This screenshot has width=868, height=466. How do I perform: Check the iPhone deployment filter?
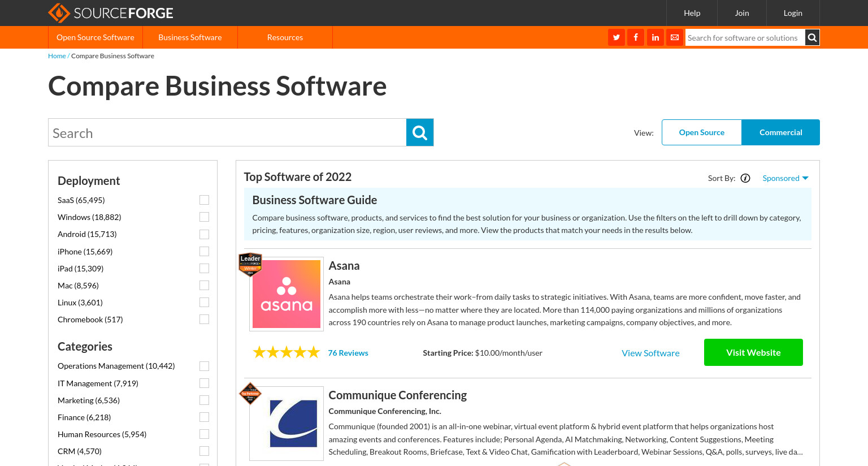pos(204,251)
